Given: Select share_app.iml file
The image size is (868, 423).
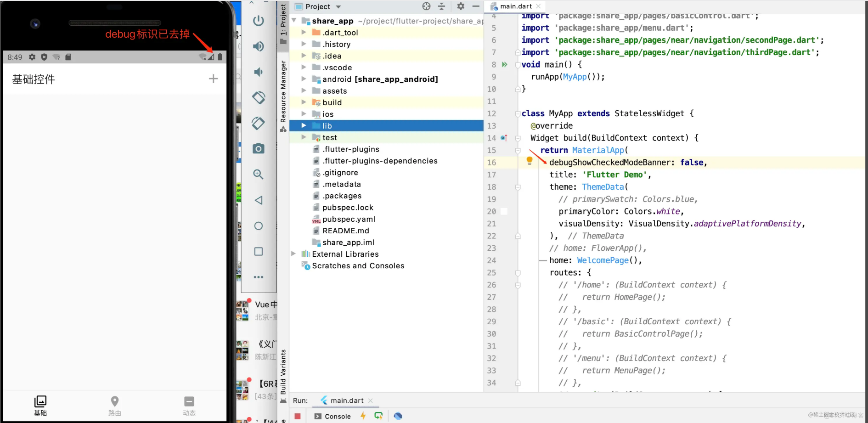Looking at the screenshot, I should tap(348, 243).
